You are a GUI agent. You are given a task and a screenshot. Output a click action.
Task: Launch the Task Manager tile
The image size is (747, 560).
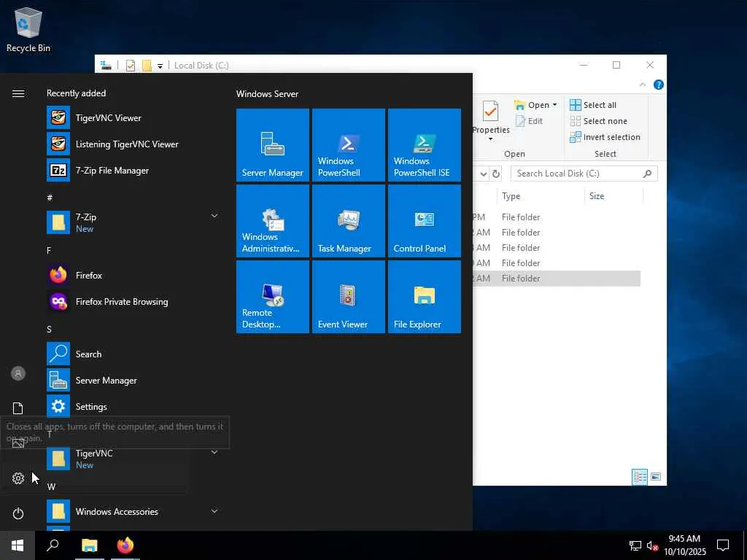pos(348,221)
